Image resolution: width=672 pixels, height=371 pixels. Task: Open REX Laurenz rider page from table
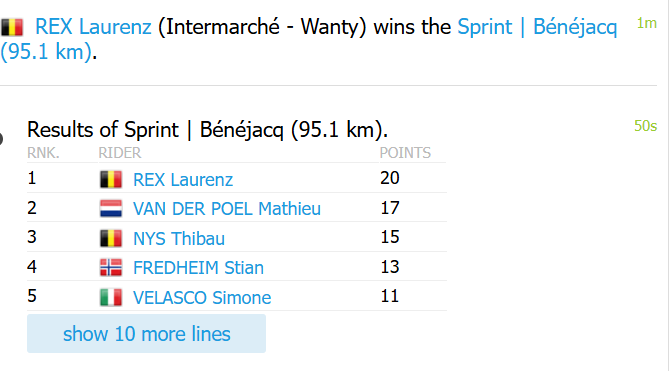[x=183, y=180]
